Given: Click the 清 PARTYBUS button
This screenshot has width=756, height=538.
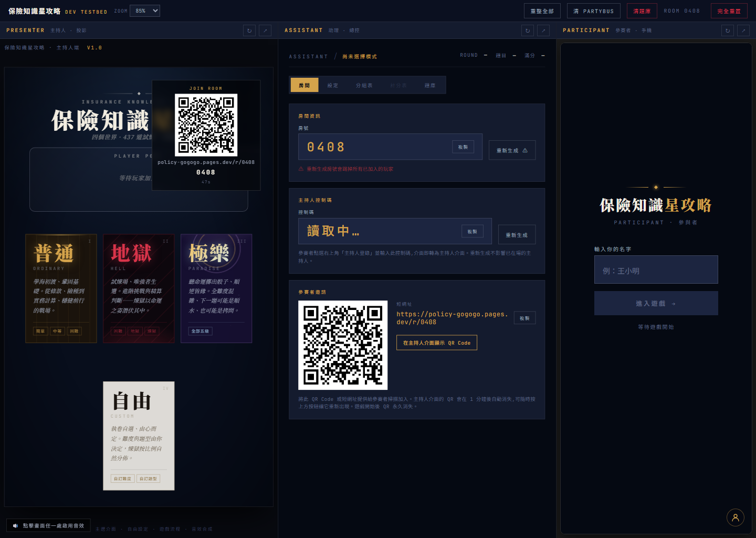Looking at the screenshot, I should pos(594,11).
